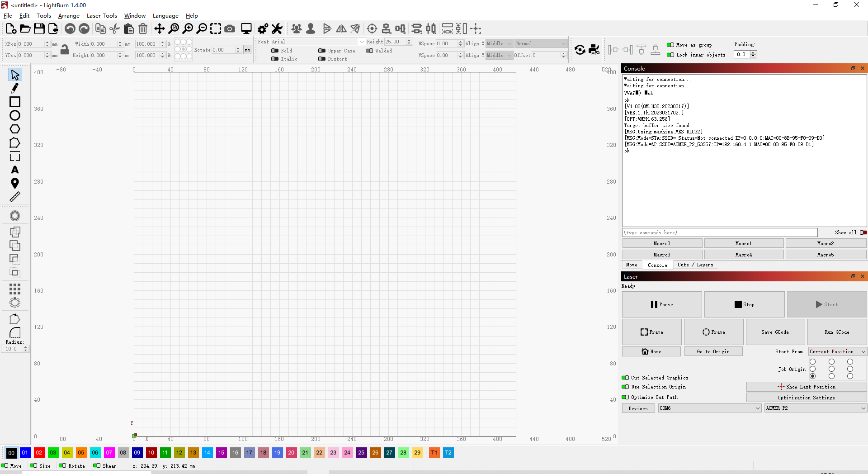Pick the Measure ruler tool
Image resolution: width=868 pixels, height=474 pixels.
click(15, 197)
